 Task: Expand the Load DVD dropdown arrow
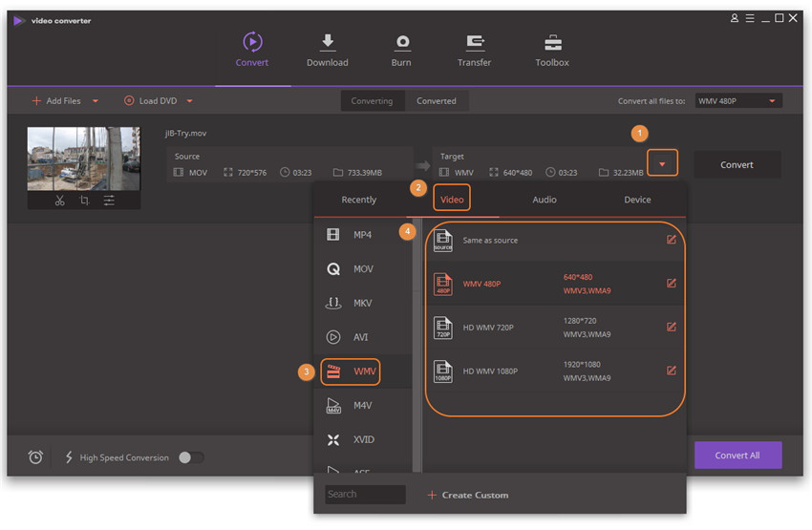tap(189, 101)
